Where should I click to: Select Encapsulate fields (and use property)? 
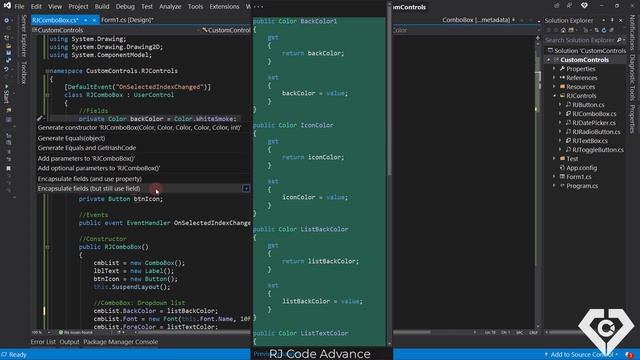143,179
